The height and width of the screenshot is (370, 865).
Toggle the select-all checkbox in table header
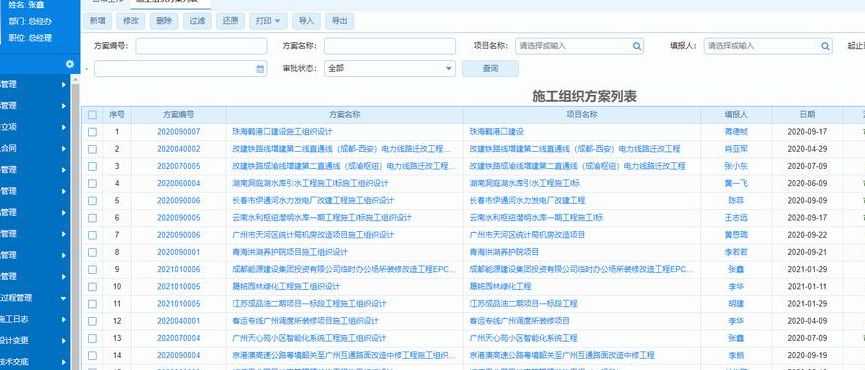tap(92, 115)
